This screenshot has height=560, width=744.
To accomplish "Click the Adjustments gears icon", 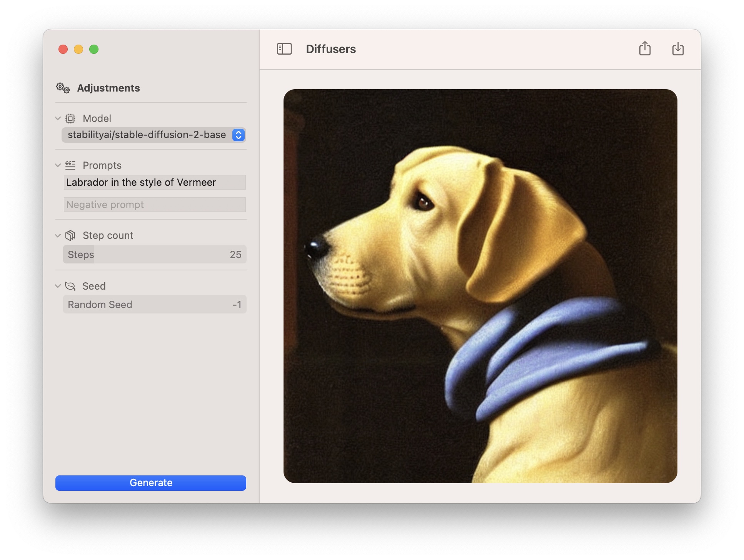I will (63, 88).
